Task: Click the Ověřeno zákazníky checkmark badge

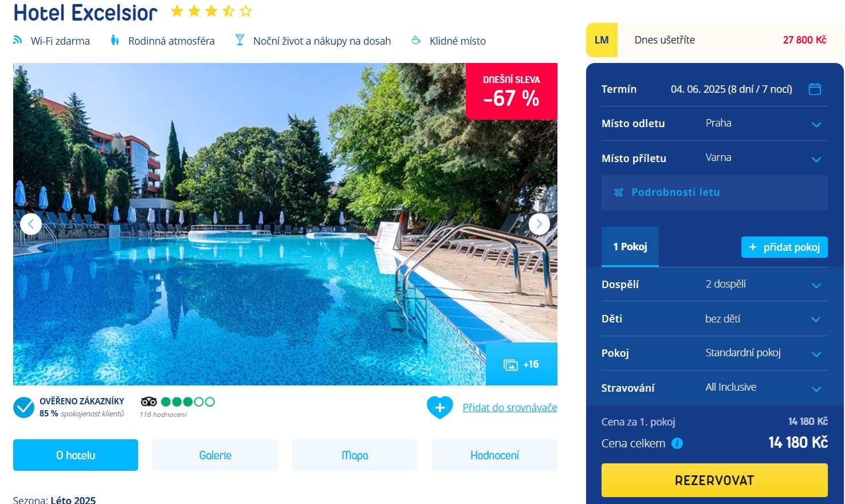Action: (24, 407)
